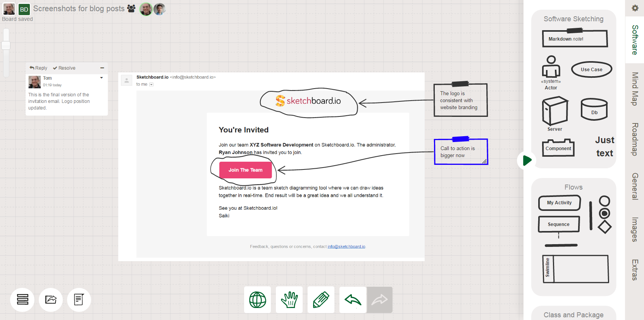Collapse the comment with minus button
Screen dimensions: 644x320
tap(102, 68)
